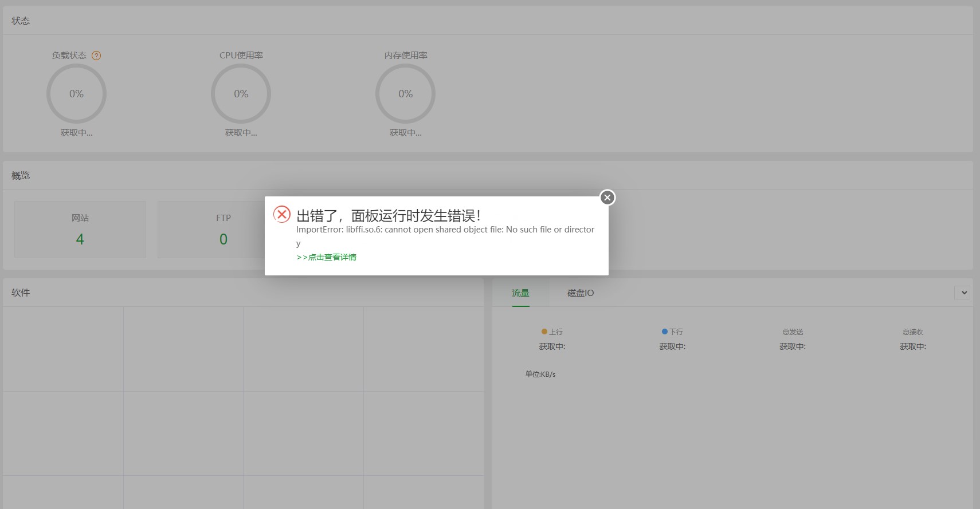Screen dimensions: 980x509
Task: Open the CPU使用率 gauge
Action: (241, 94)
